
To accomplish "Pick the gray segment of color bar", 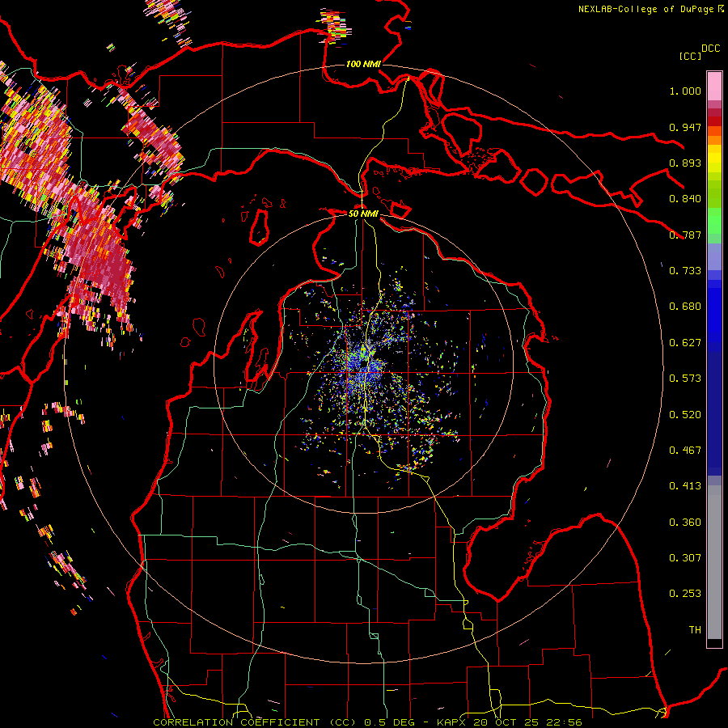I will (714, 562).
